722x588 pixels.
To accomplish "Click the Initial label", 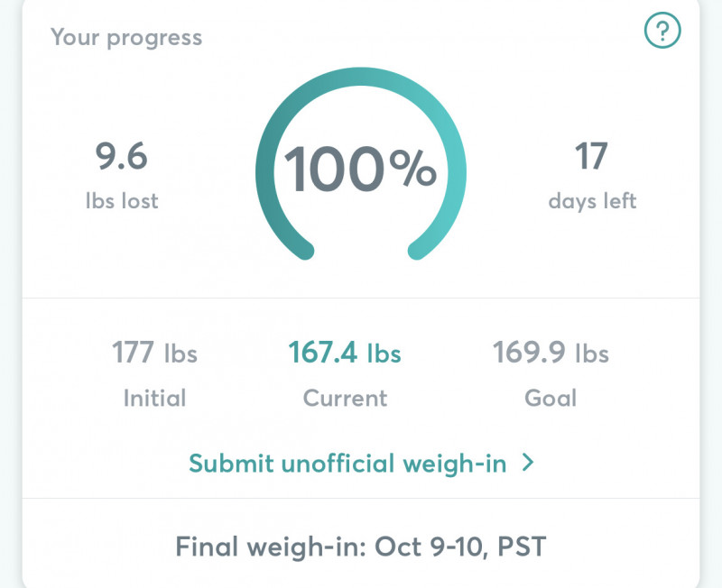I will click(154, 398).
